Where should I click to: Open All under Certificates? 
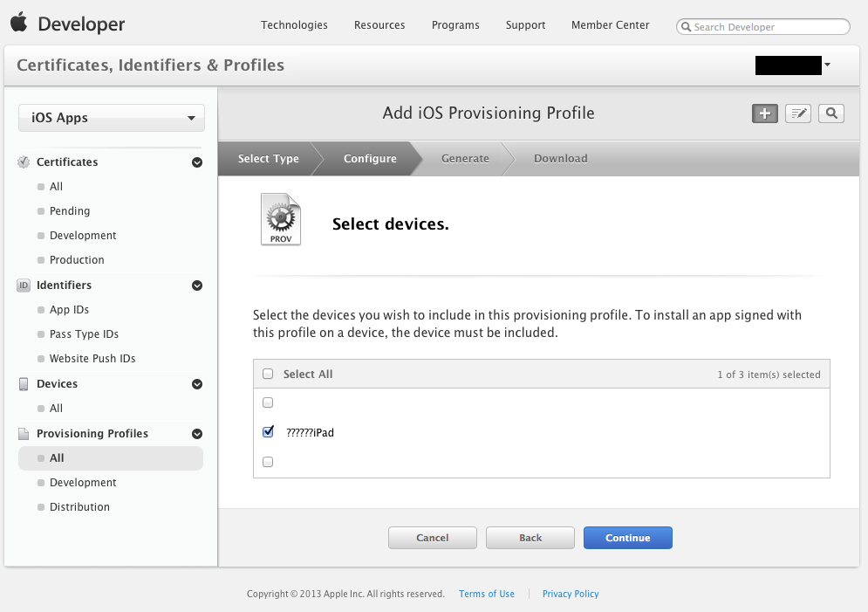click(56, 187)
